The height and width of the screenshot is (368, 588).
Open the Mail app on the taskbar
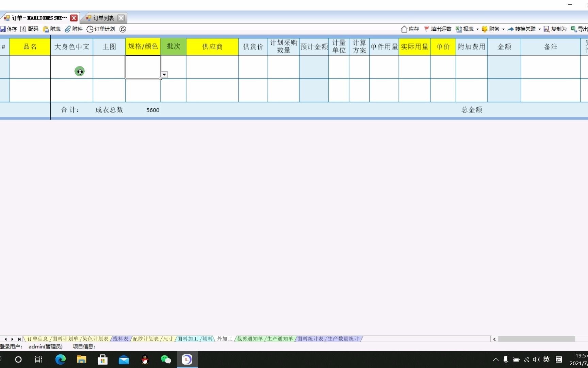point(124,359)
